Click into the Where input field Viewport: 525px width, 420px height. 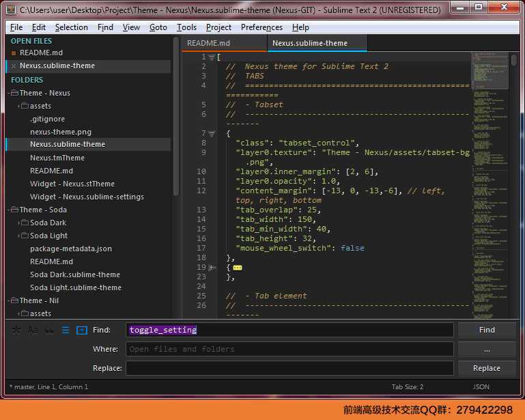click(289, 349)
